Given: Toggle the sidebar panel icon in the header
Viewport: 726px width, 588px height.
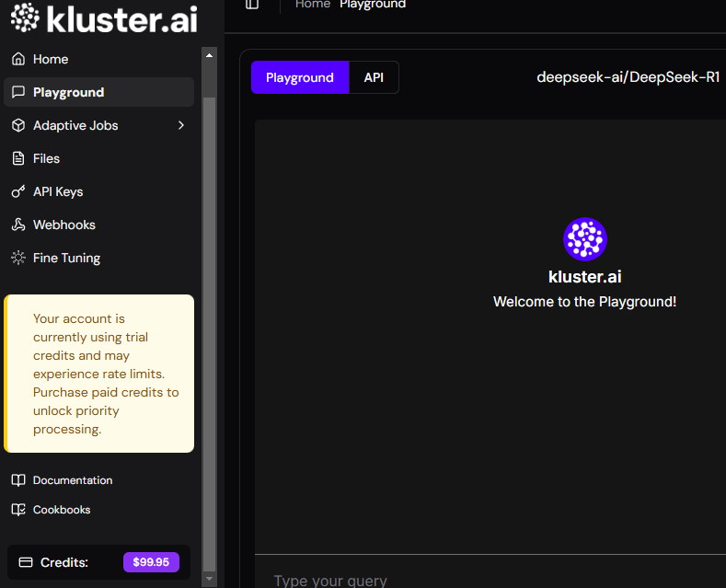Looking at the screenshot, I should 252,4.
